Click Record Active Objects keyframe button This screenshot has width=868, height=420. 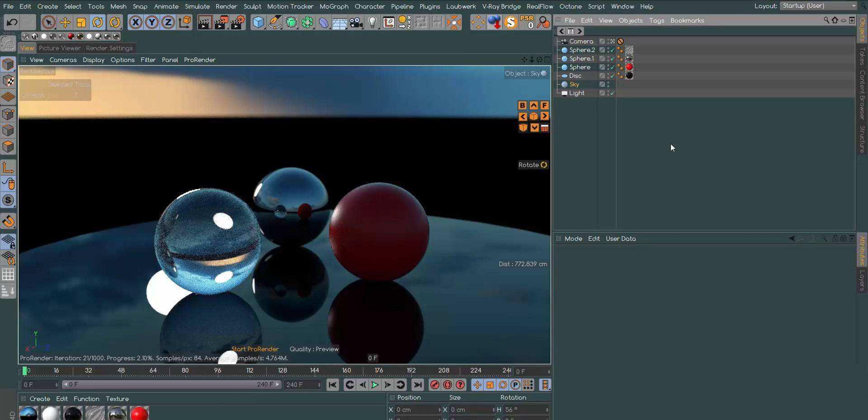(x=435, y=385)
